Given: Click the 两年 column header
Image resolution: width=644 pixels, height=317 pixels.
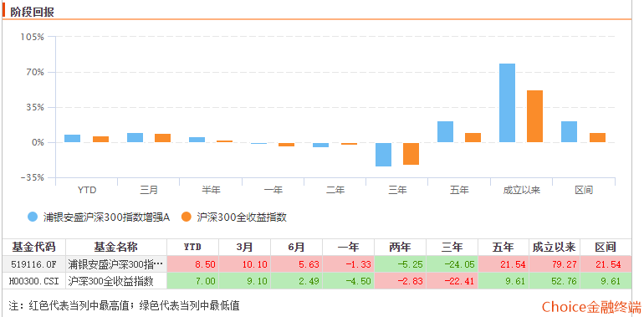Looking at the screenshot, I should [x=400, y=247].
